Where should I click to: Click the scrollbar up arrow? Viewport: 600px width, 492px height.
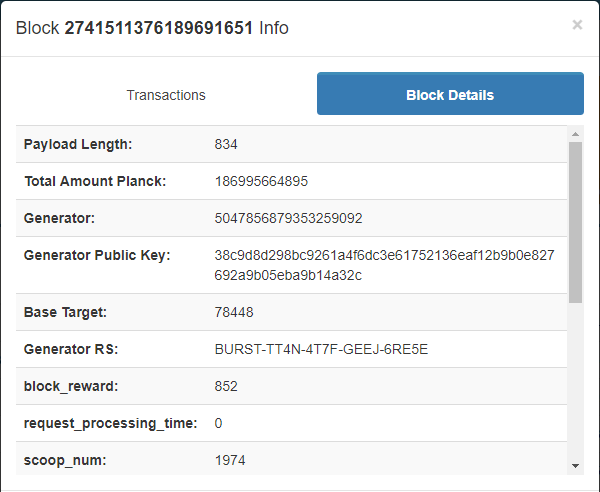(x=575, y=134)
